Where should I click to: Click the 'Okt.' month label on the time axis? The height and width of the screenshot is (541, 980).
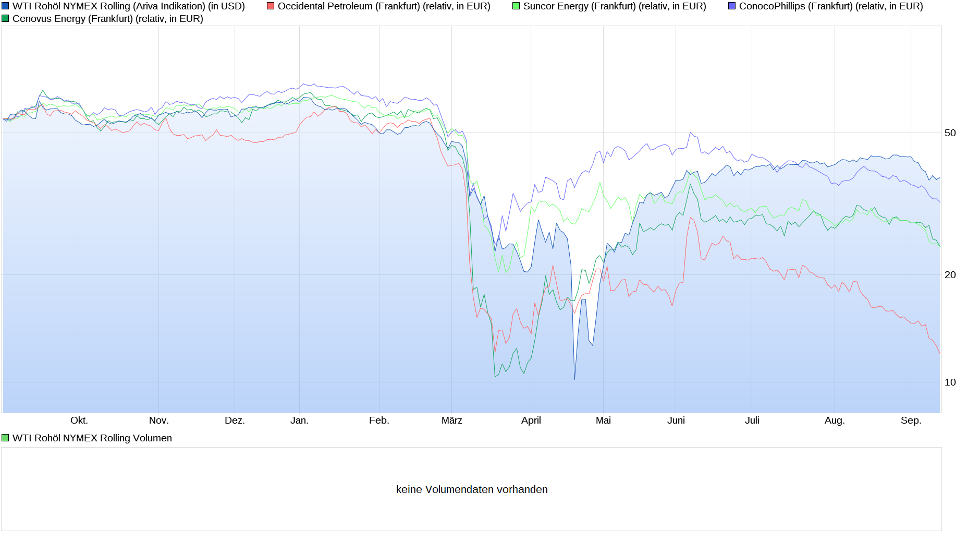(79, 420)
